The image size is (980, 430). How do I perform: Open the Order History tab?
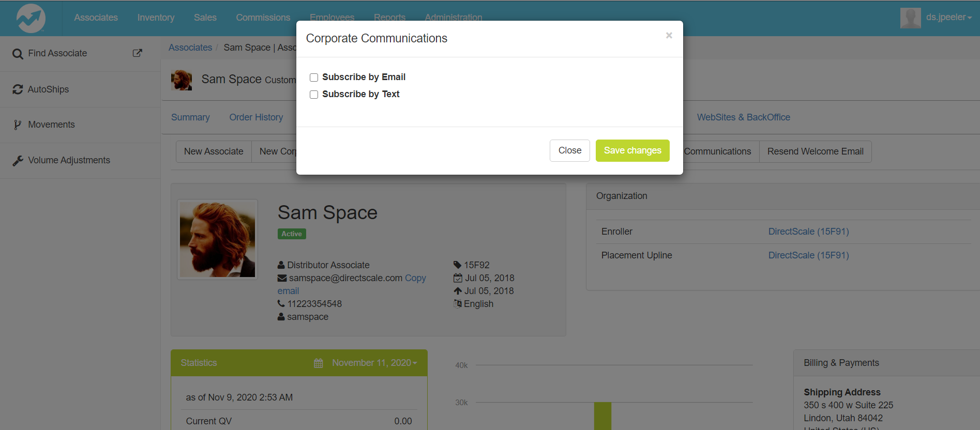pyautogui.click(x=256, y=117)
